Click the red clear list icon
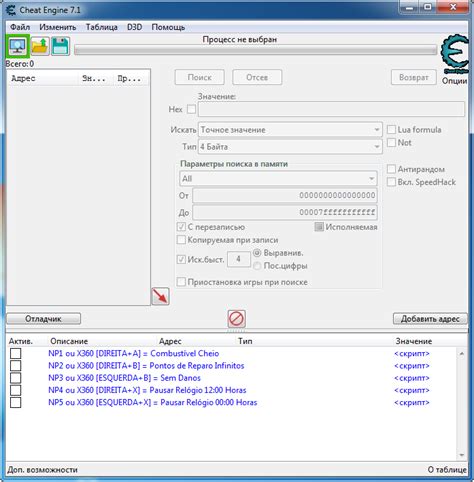Viewport: 474px width, 482px height. click(237, 319)
